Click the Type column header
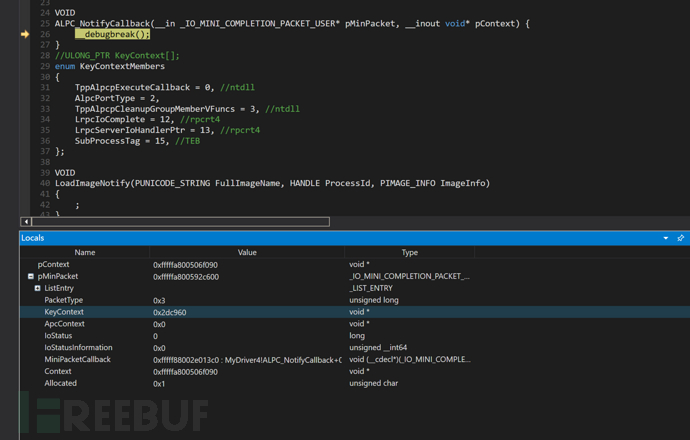Screen dimensions: 690x440 click(409, 253)
